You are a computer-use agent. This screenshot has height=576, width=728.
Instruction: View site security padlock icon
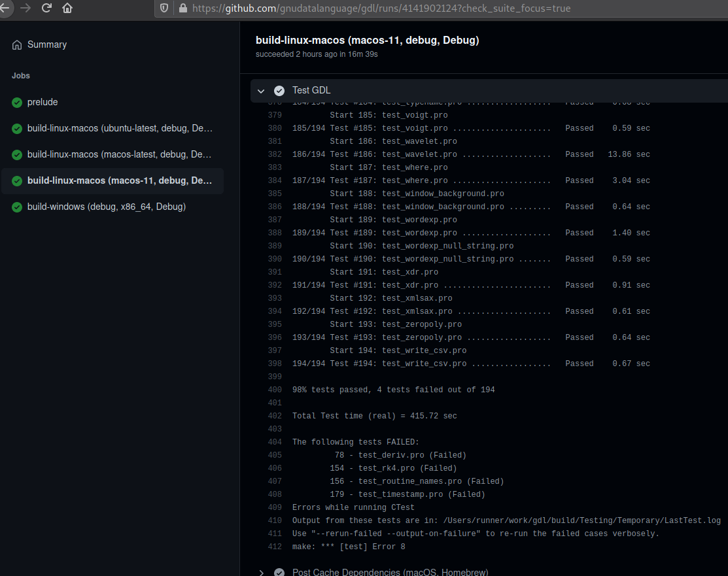click(183, 8)
